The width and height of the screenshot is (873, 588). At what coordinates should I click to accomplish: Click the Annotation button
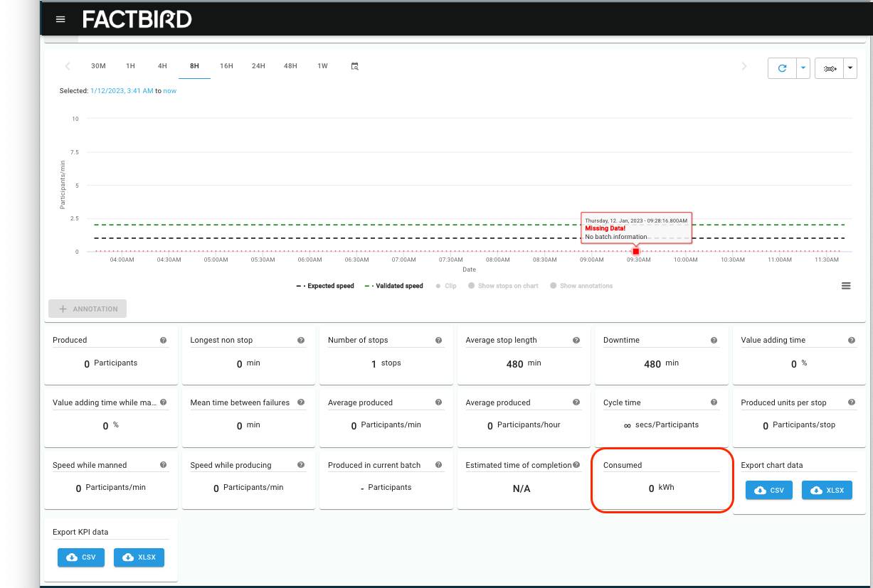[x=88, y=309]
